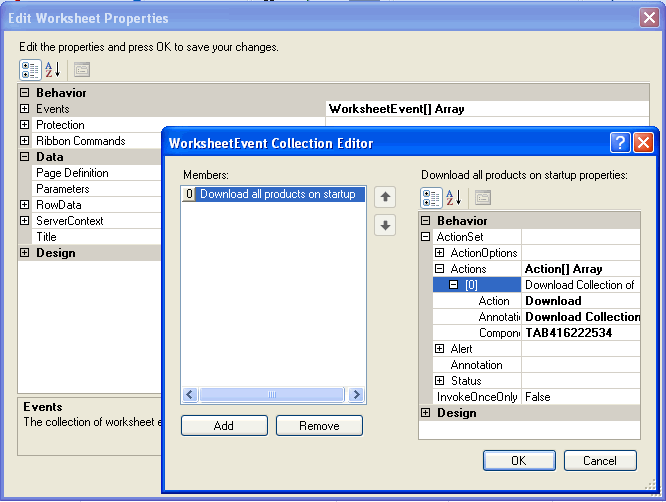Click Categorized view icon in Edit Worksheet Properties toolbar

[30, 70]
